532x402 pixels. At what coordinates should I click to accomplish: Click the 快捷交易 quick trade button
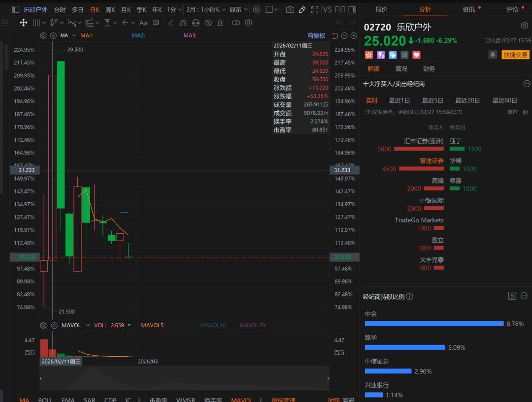(x=515, y=55)
